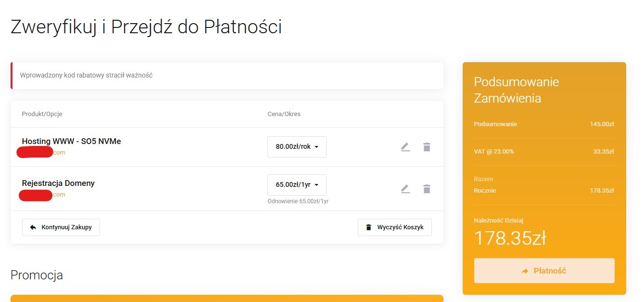This screenshot has height=302, width=644.
Task: Empty the cart with Wyczyść Koszyk
Action: coord(394,227)
